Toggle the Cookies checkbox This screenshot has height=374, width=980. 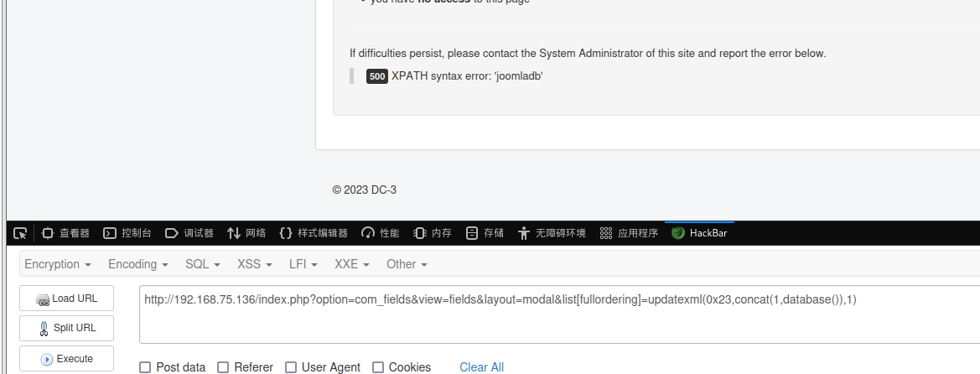[377, 367]
